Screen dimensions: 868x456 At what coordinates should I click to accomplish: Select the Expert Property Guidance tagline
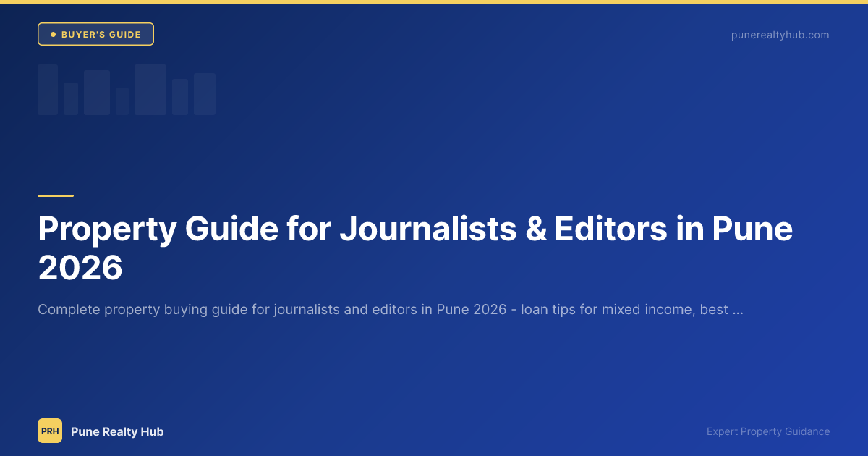[768, 431]
